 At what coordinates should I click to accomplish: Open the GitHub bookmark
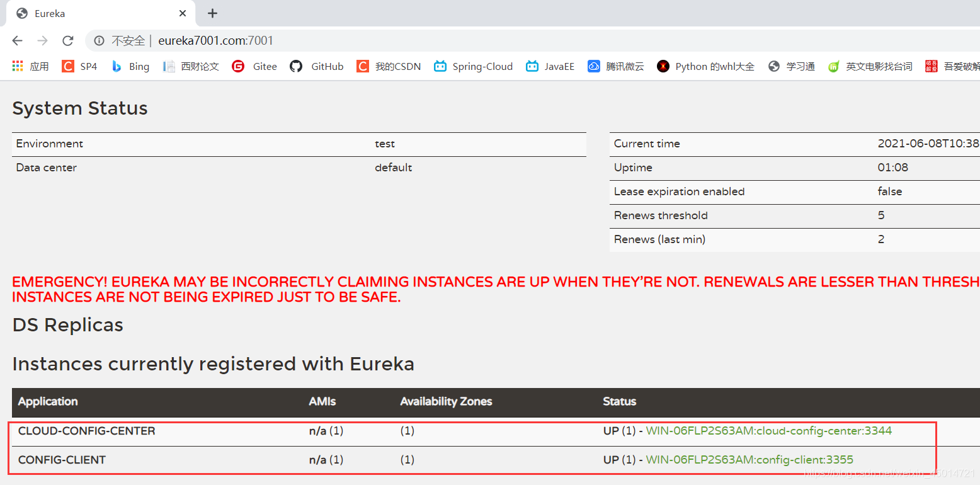click(317, 66)
